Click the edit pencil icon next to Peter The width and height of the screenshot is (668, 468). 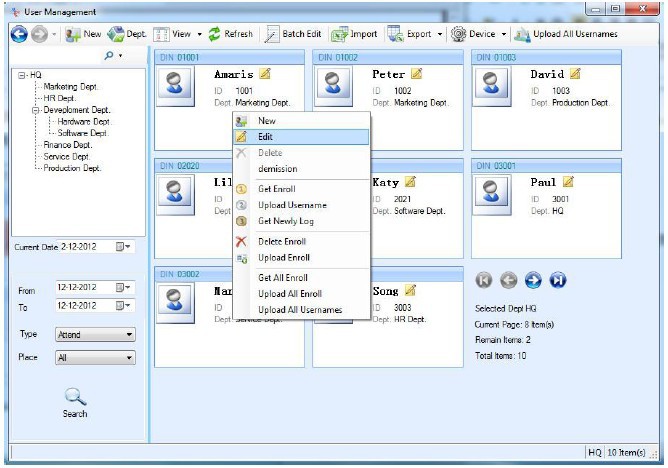click(x=417, y=73)
